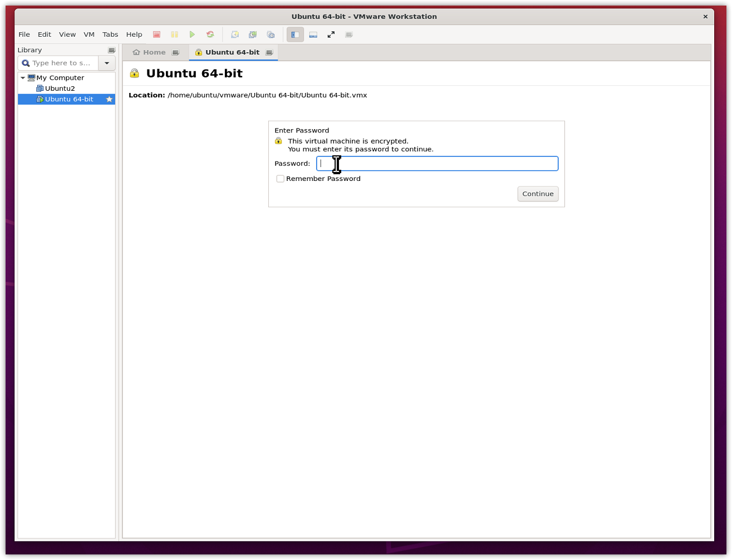The height and width of the screenshot is (560, 732).
Task: Click the Take Snapshot toolbar icon
Action: 235,35
